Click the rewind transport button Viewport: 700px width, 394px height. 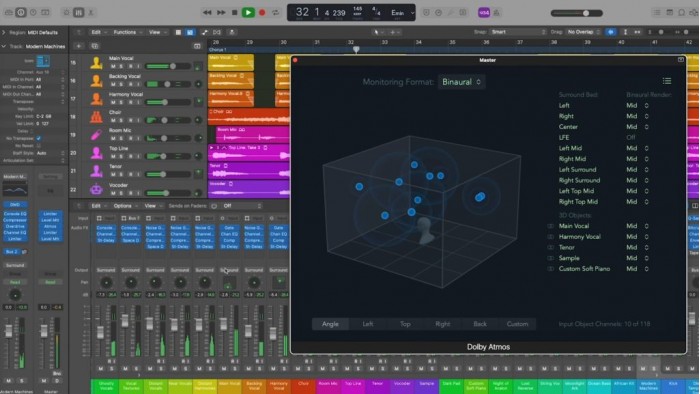click(207, 12)
